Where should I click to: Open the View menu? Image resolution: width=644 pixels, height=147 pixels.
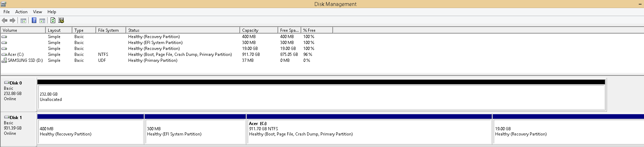37,12
